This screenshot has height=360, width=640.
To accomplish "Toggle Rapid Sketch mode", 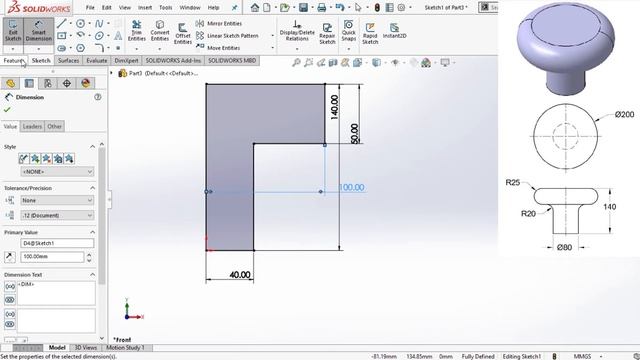I will click(370, 33).
